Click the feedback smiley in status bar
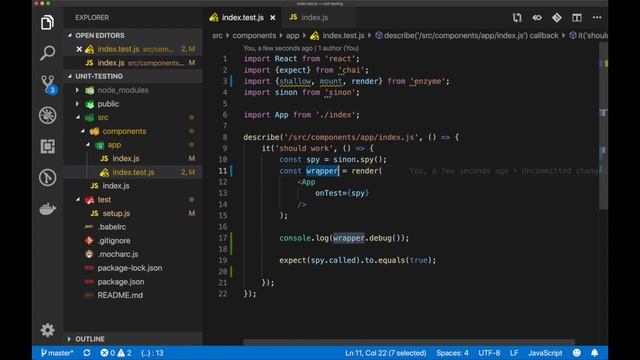Image resolution: width=640 pixels, height=360 pixels. (x=577, y=353)
